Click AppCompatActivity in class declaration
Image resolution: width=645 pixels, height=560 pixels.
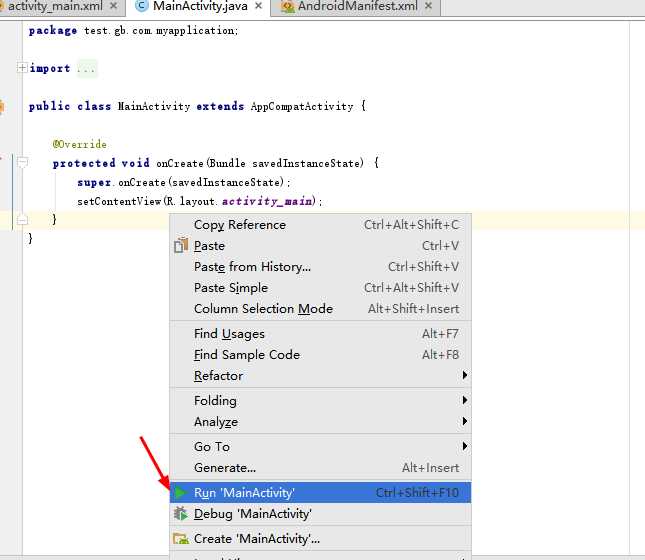point(302,107)
